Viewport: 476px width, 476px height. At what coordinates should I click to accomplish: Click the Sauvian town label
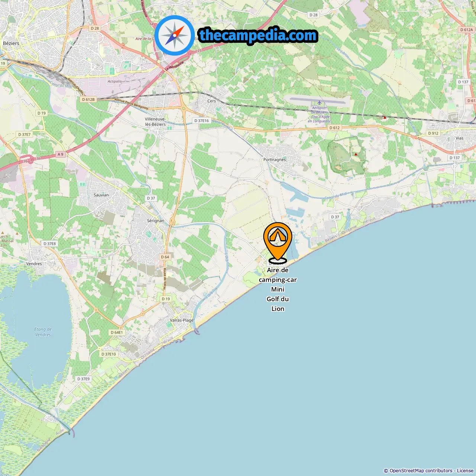[101, 195]
